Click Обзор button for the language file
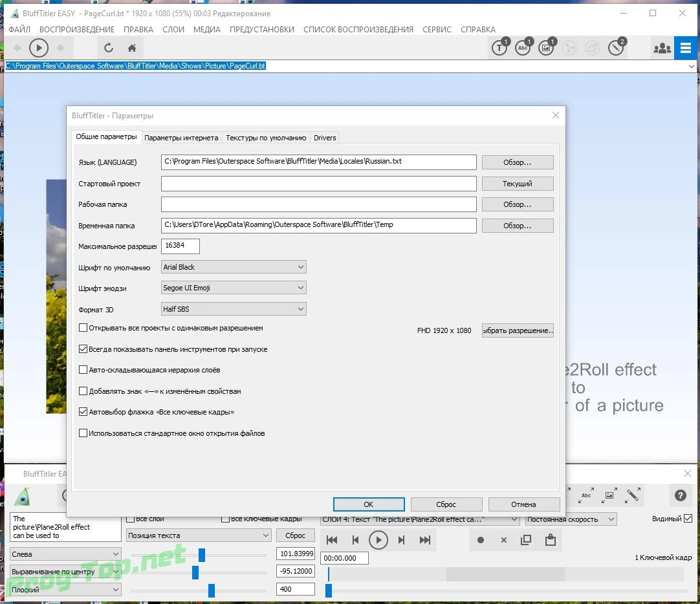The height and width of the screenshot is (604, 700). 518,162
